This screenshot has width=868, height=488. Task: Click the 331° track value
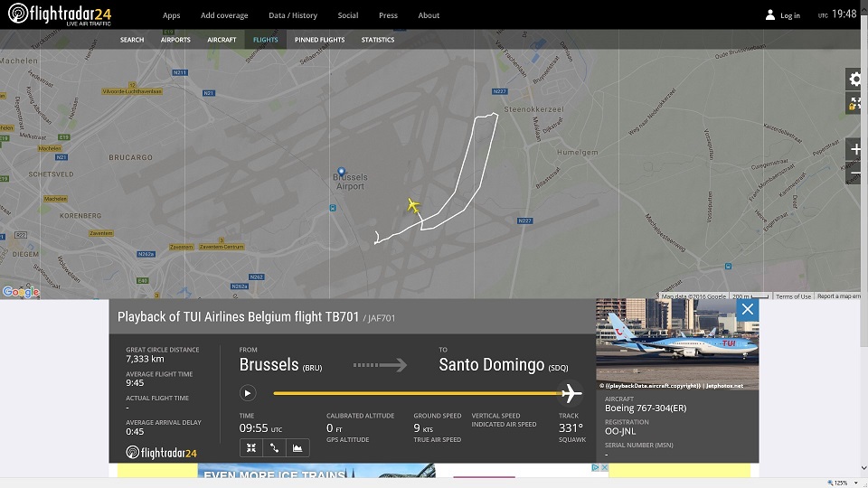571,428
